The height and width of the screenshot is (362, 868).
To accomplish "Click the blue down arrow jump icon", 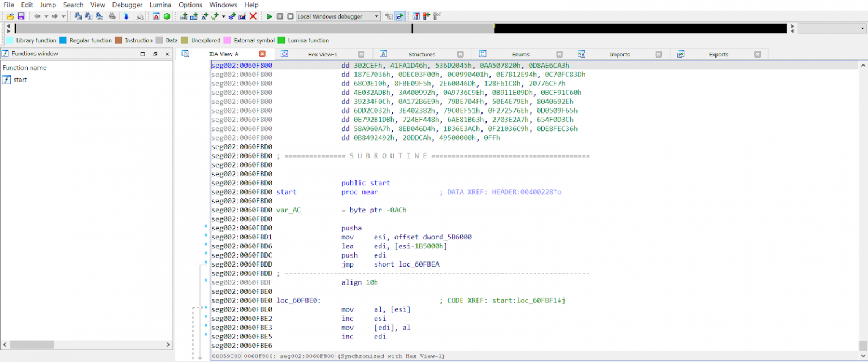I will point(126,16).
